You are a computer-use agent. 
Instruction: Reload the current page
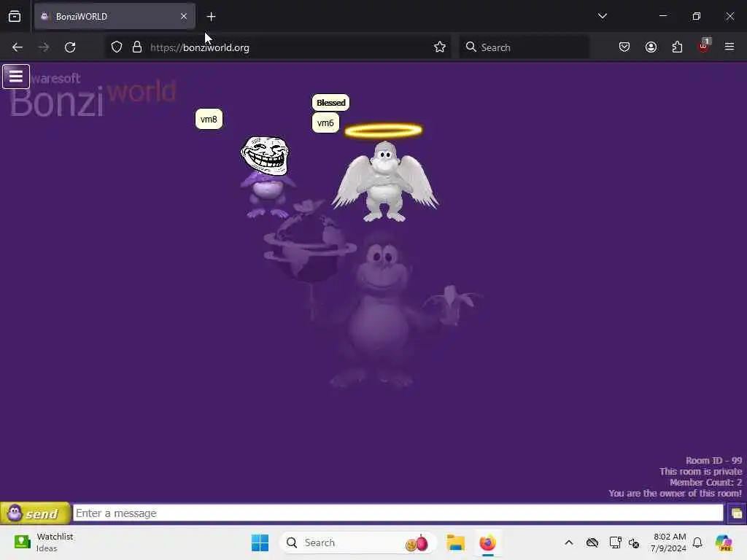tap(70, 47)
